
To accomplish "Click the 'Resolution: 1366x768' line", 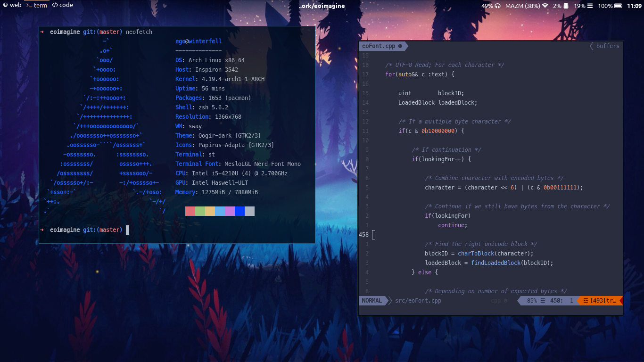I will click(208, 117).
